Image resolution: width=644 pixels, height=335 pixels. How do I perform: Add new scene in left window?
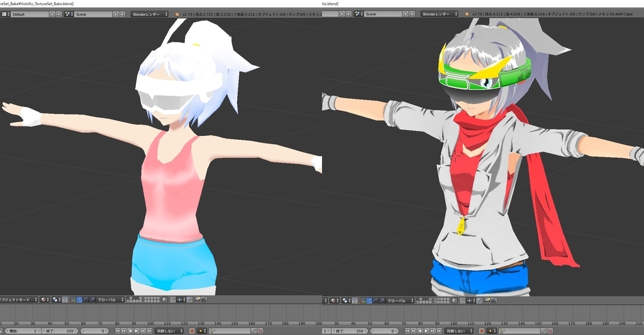[116, 14]
